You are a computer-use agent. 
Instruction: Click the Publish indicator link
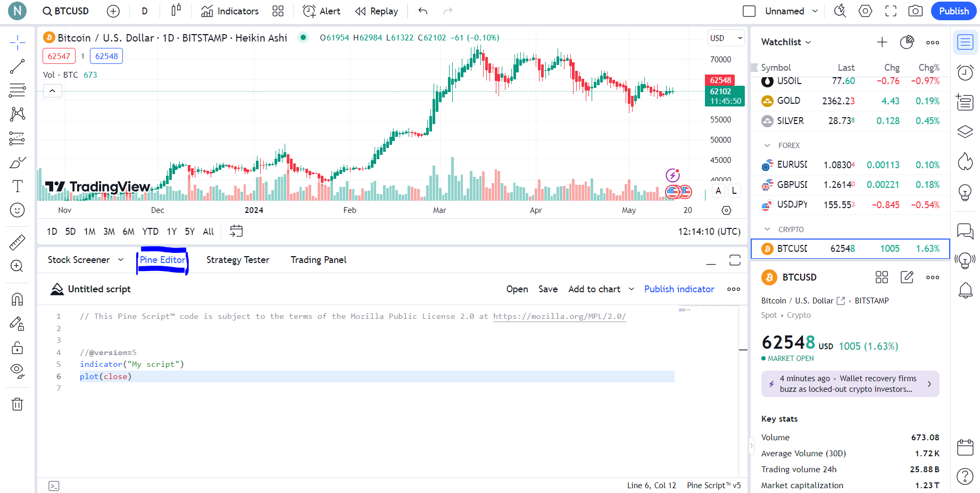[x=679, y=289]
